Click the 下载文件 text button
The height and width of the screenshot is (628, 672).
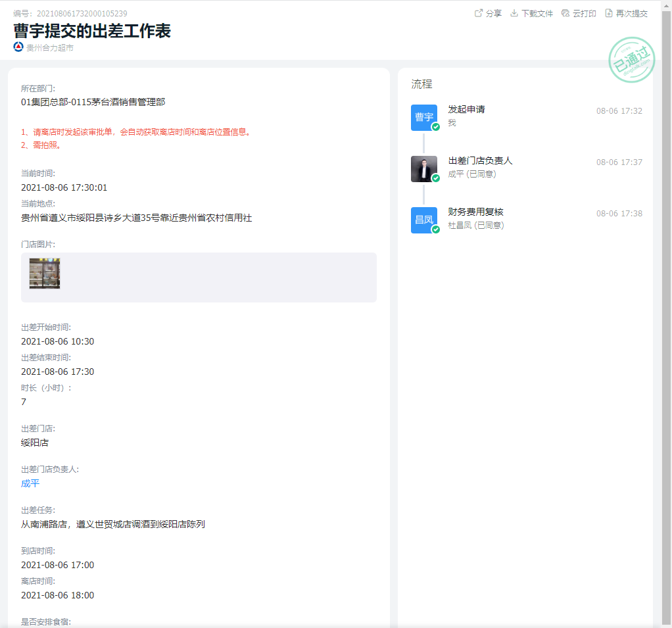[537, 13]
